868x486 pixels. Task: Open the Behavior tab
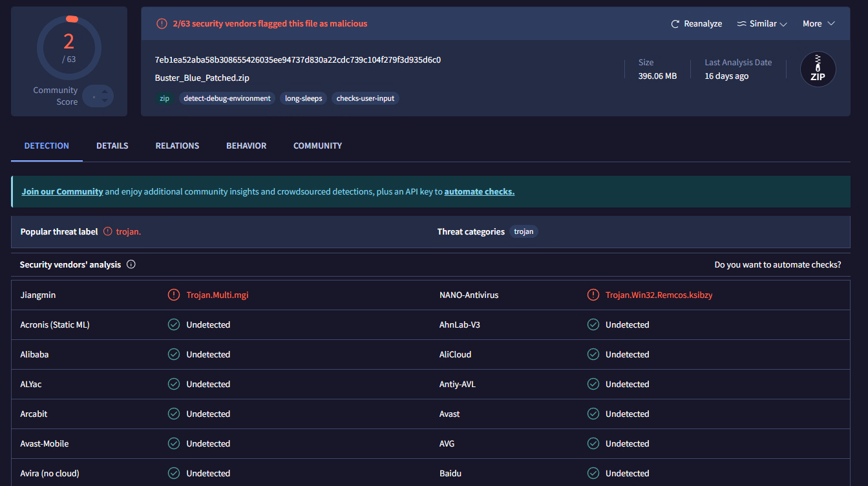click(246, 146)
